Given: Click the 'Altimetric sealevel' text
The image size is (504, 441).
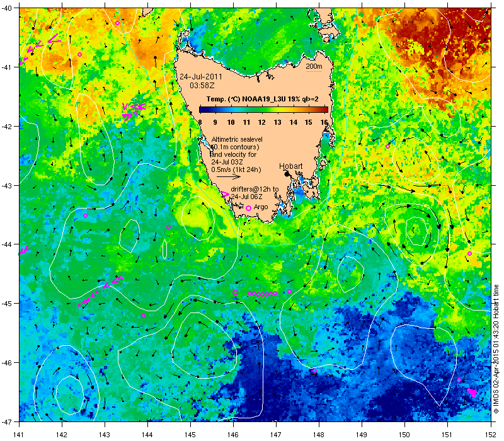Looking at the screenshot, I should [x=237, y=139].
